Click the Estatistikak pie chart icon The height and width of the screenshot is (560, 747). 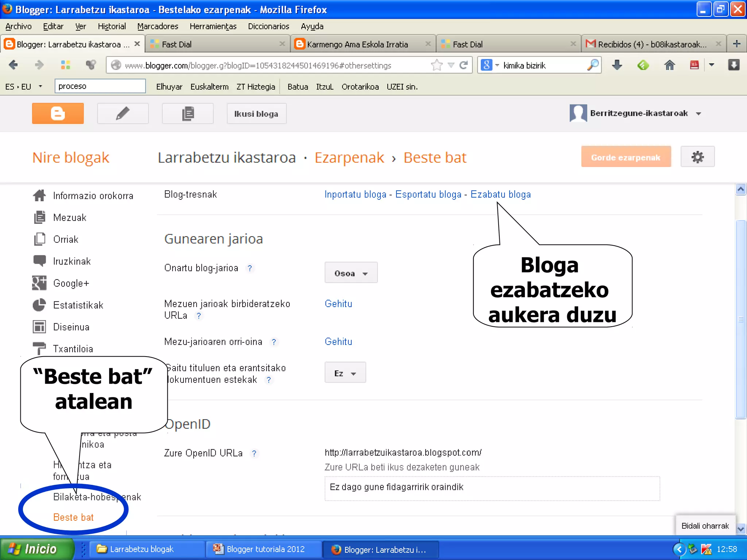point(39,305)
